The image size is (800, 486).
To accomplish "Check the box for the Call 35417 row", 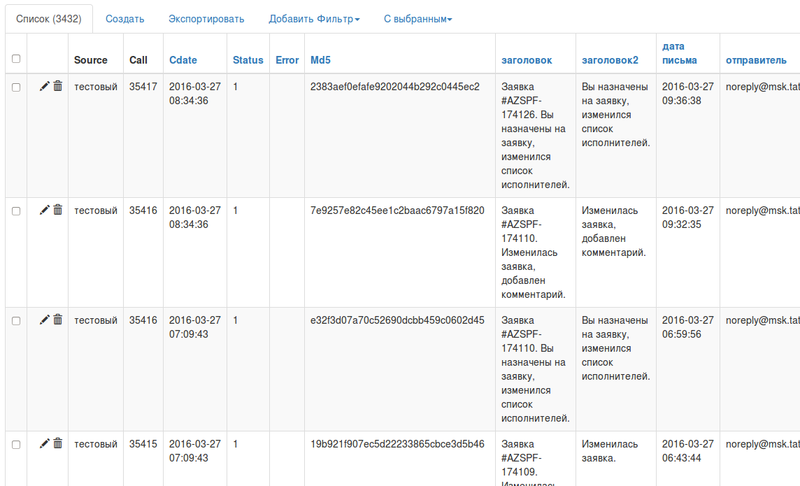I will coord(15,88).
